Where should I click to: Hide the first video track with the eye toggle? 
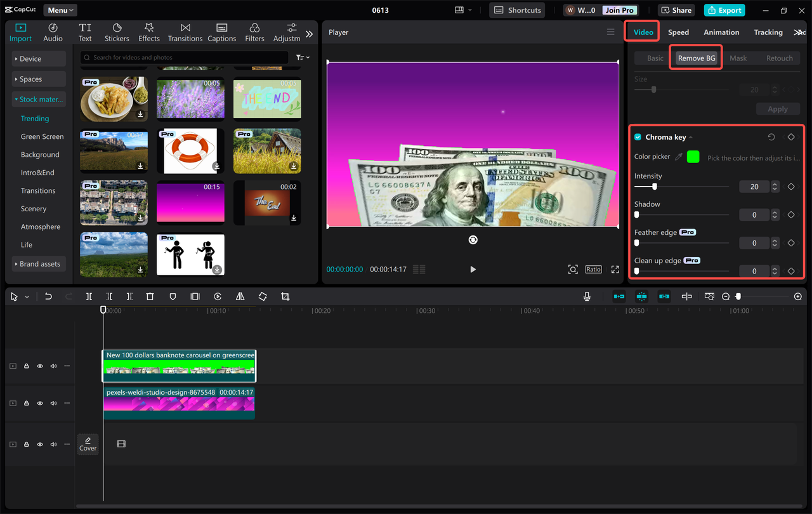[39, 366]
